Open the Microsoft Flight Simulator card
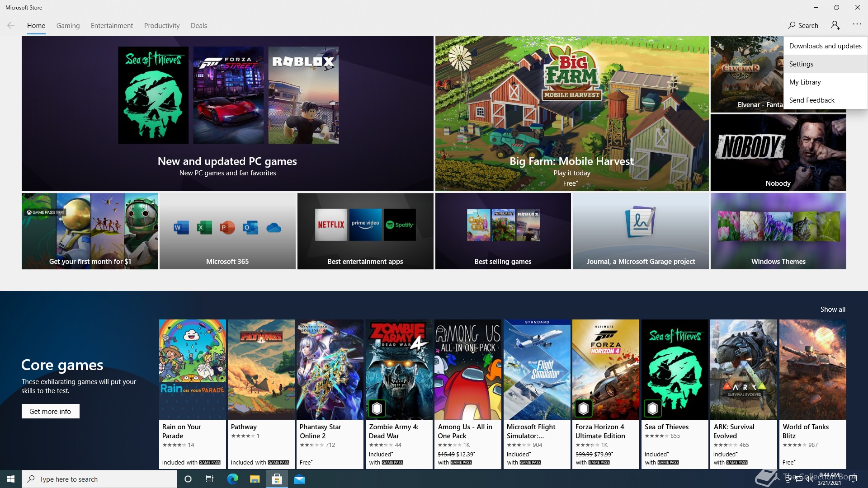Image resolution: width=868 pixels, height=488 pixels. 537,394
